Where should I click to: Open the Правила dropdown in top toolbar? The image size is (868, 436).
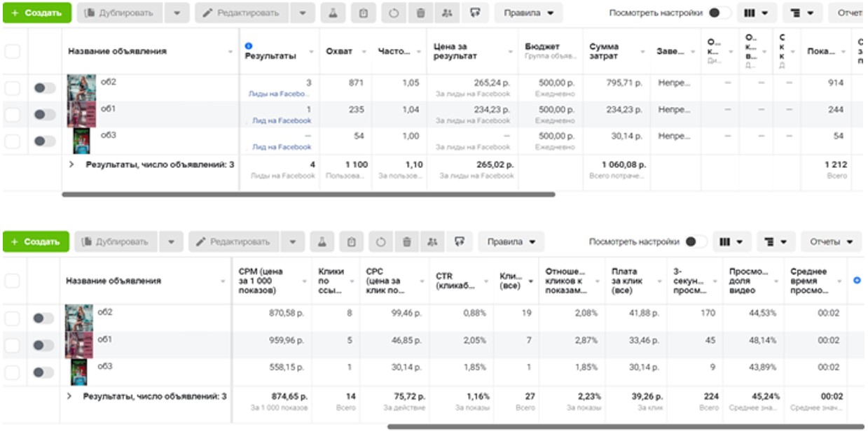coord(528,13)
